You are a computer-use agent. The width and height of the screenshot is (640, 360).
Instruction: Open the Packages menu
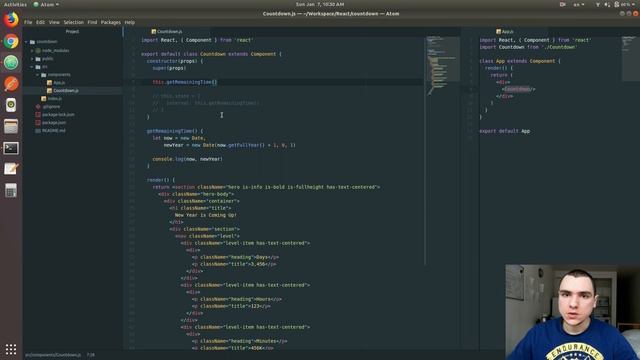coord(111,22)
